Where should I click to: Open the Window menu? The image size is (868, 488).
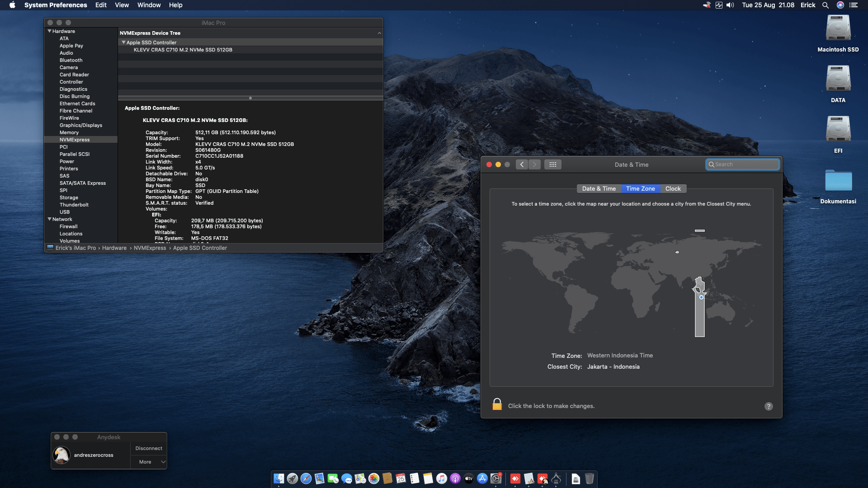[x=149, y=5]
